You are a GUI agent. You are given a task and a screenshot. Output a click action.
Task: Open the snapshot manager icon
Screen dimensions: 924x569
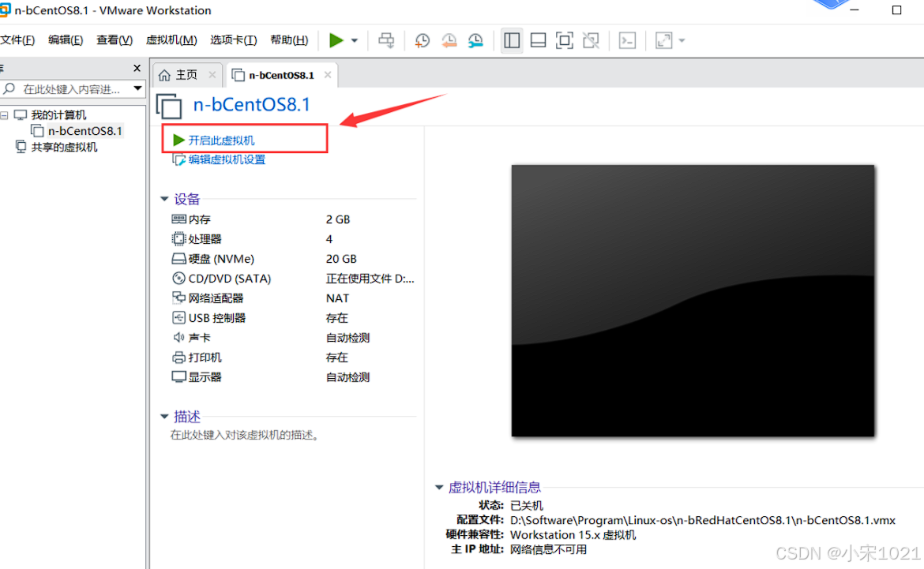tap(475, 40)
